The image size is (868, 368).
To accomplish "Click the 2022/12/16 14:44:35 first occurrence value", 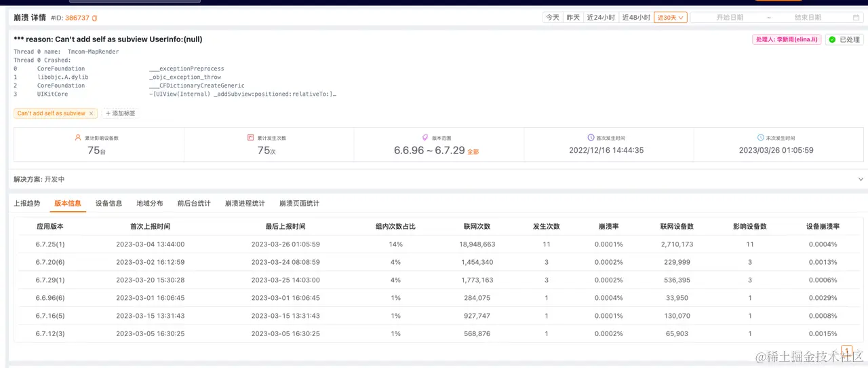I will (x=606, y=150).
